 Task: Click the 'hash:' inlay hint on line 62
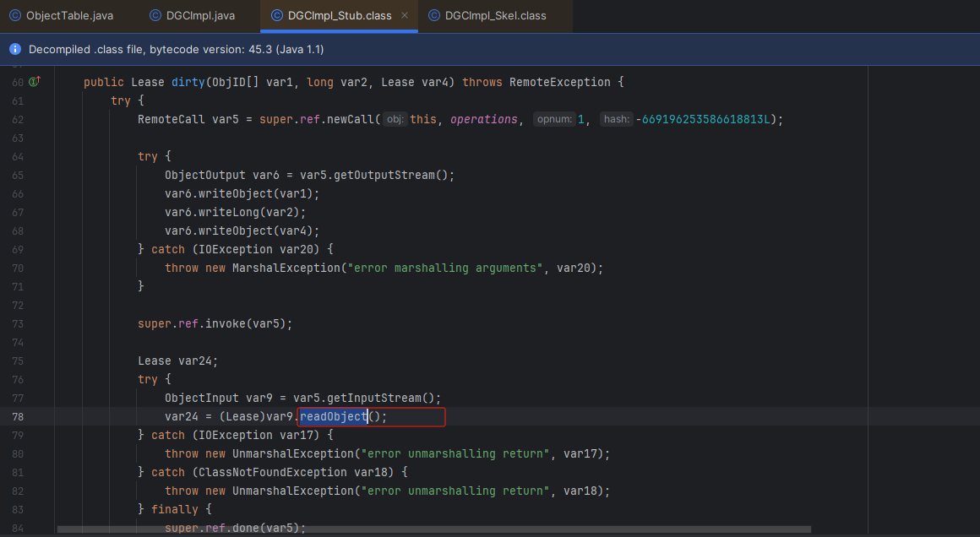pyautogui.click(x=616, y=119)
